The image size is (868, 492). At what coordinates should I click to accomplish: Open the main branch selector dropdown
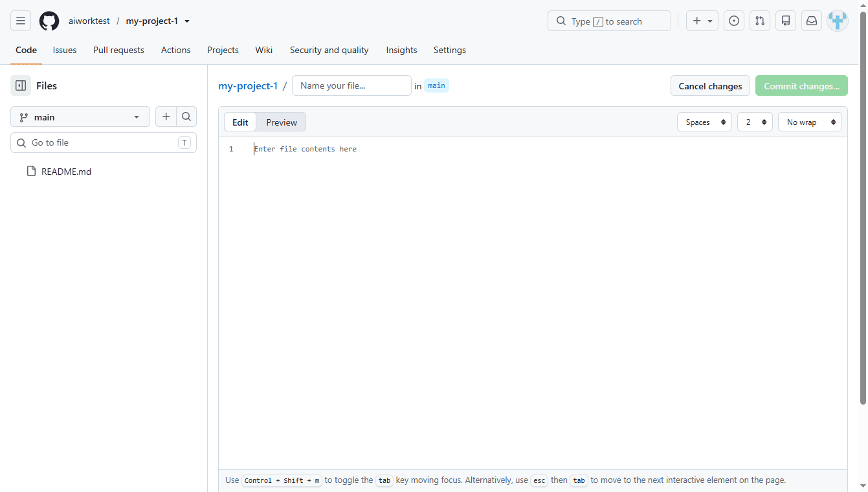[80, 117]
